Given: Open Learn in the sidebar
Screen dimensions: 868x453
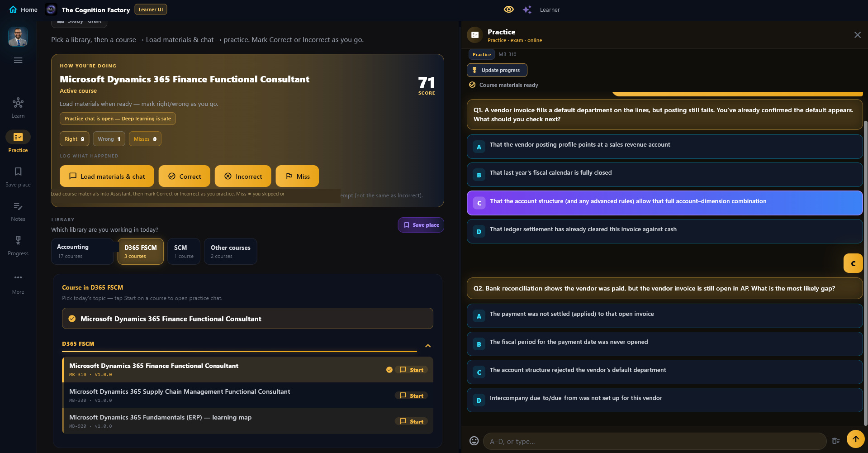Looking at the screenshot, I should [18, 108].
